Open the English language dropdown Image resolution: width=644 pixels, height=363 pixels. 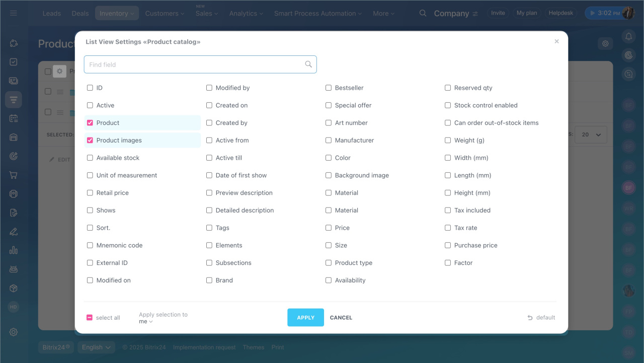click(x=96, y=347)
